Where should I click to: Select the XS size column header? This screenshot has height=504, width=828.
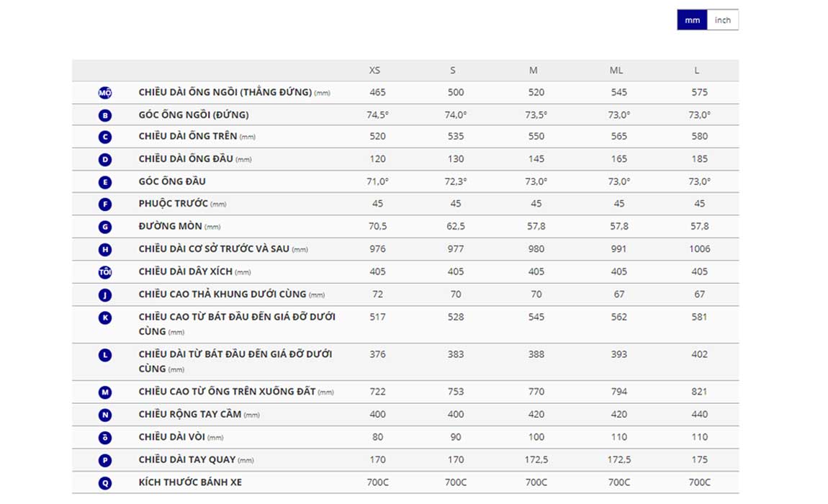pos(374,71)
